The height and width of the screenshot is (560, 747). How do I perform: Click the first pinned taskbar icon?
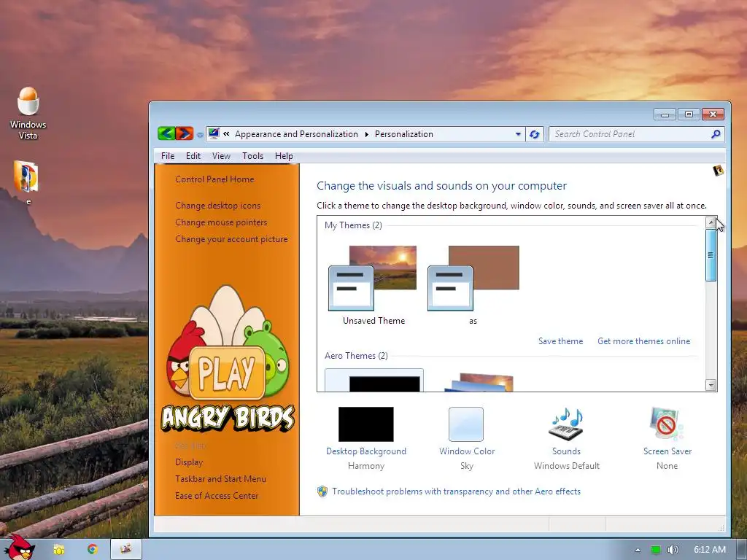(58, 550)
